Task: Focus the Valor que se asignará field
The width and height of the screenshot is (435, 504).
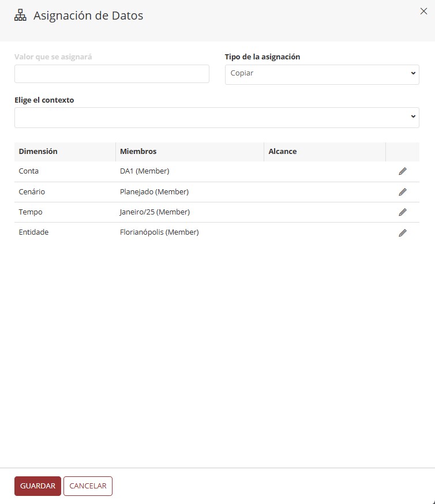Action: [111, 74]
